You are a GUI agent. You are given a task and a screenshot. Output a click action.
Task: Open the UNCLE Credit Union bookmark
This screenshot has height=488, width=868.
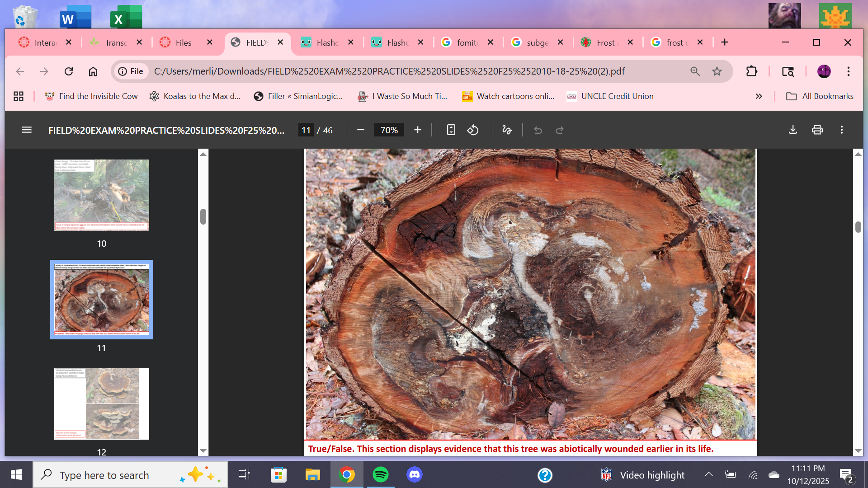coord(610,96)
